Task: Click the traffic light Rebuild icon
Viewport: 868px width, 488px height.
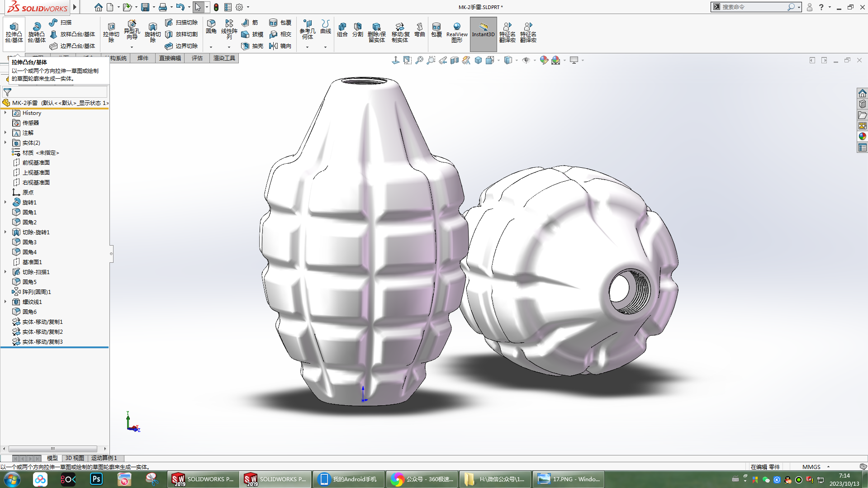Action: (x=216, y=7)
